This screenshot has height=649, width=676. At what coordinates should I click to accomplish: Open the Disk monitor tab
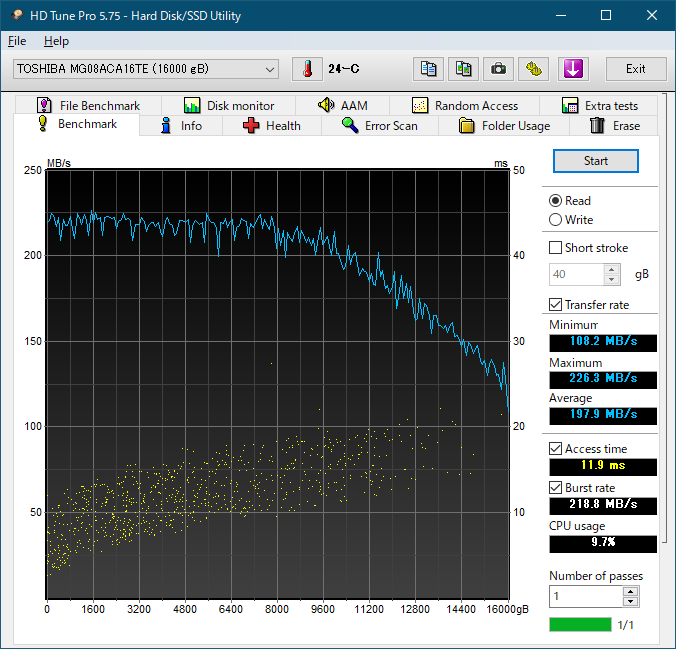(228, 106)
